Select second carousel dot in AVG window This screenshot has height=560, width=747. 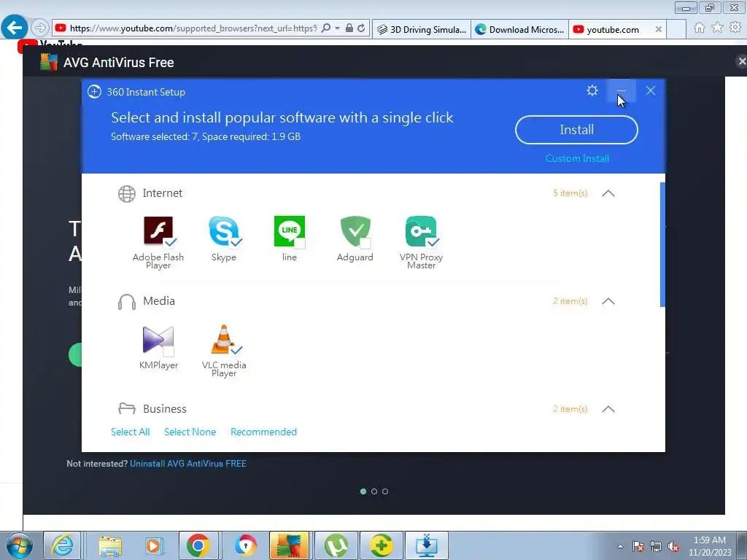click(x=374, y=491)
